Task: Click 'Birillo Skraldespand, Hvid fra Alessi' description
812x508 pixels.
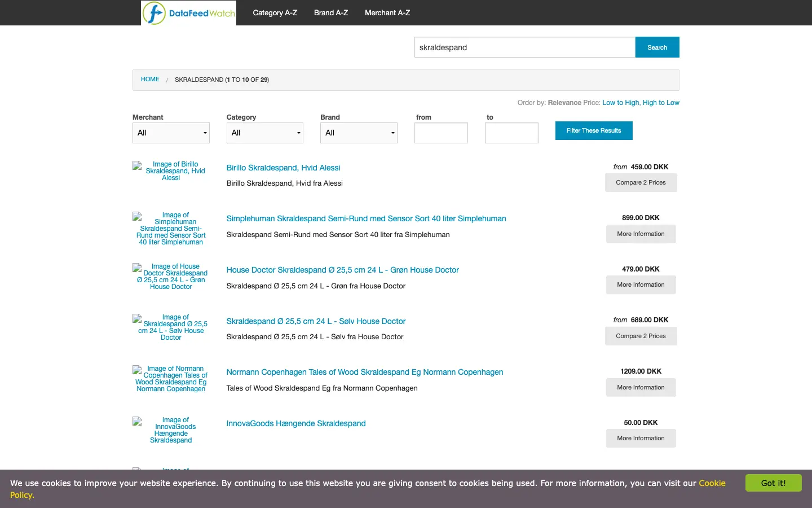Action: pos(285,183)
